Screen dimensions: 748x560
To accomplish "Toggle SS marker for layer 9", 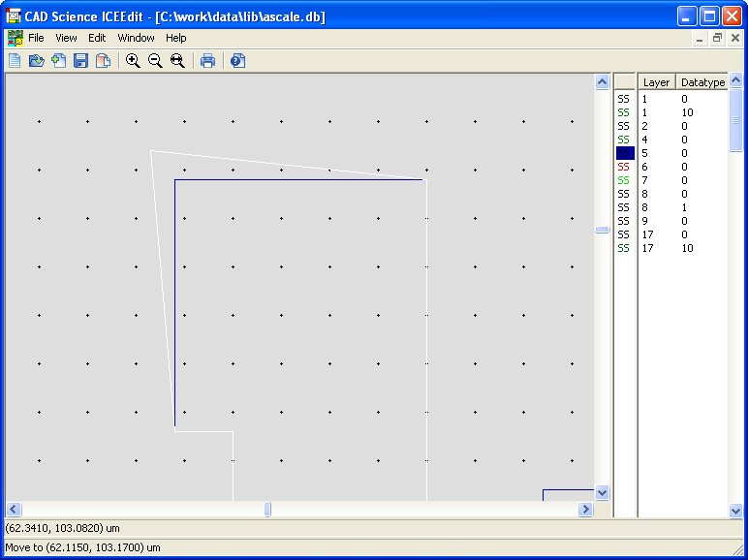I will tap(623, 221).
